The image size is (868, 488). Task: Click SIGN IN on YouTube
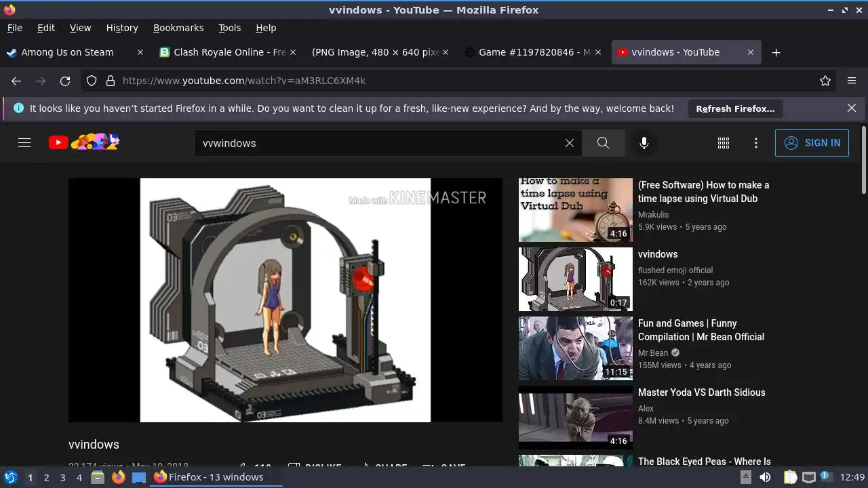pyautogui.click(x=812, y=143)
